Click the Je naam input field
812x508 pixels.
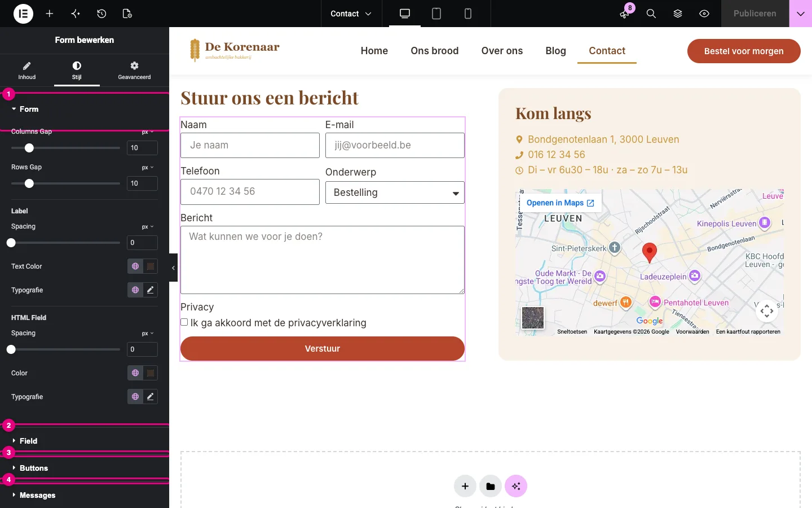coord(250,145)
